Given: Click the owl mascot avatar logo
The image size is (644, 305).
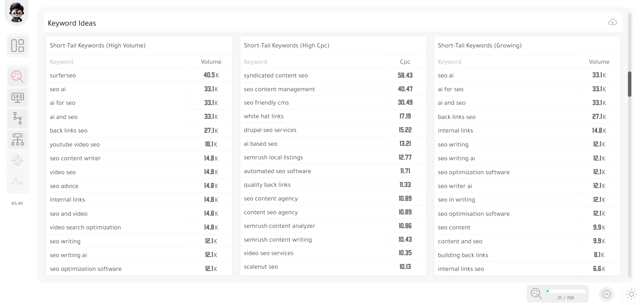Looking at the screenshot, I should coord(17,12).
